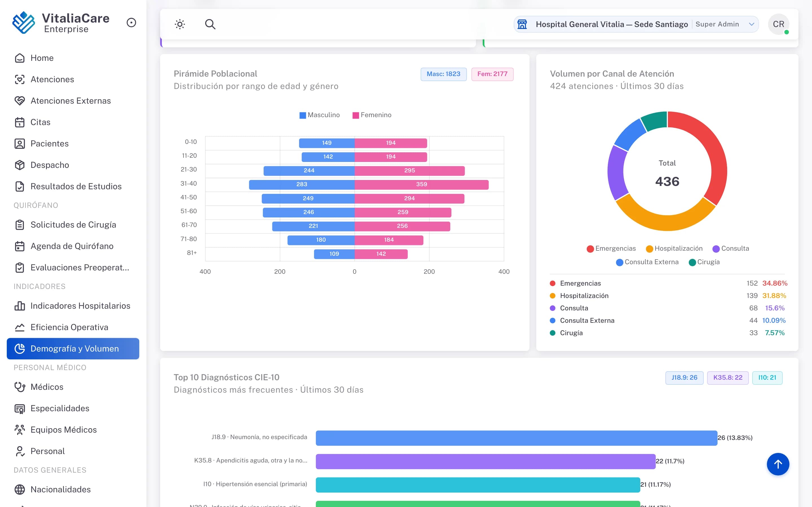This screenshot has height=507, width=812.
Task: Toggle Masculino series in pyramid legend
Action: (319, 115)
